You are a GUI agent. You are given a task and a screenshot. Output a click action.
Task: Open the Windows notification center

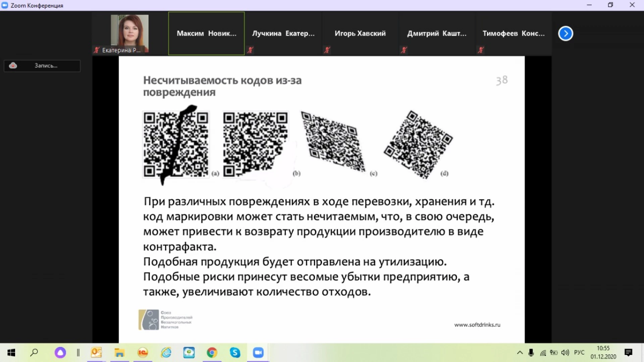point(628,353)
